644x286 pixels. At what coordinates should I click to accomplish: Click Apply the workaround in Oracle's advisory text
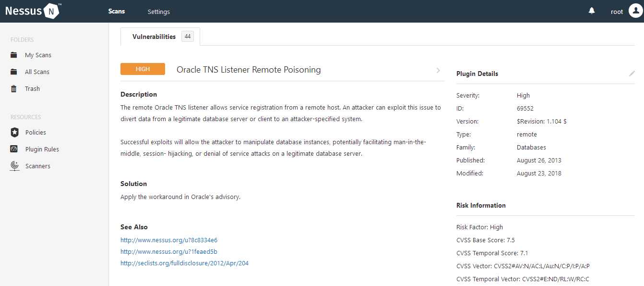click(180, 197)
